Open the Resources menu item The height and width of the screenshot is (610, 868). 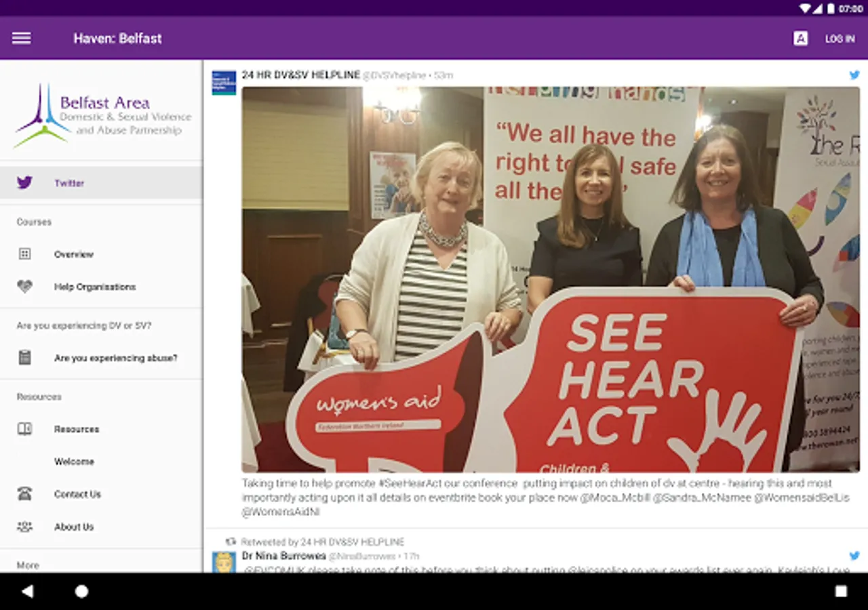pyautogui.click(x=101, y=429)
